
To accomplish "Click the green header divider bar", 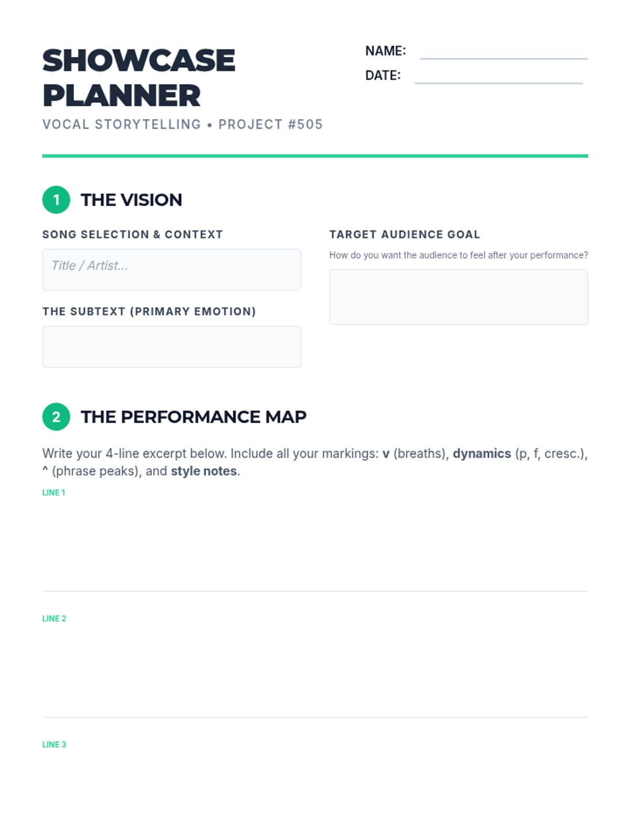I will (x=315, y=156).
